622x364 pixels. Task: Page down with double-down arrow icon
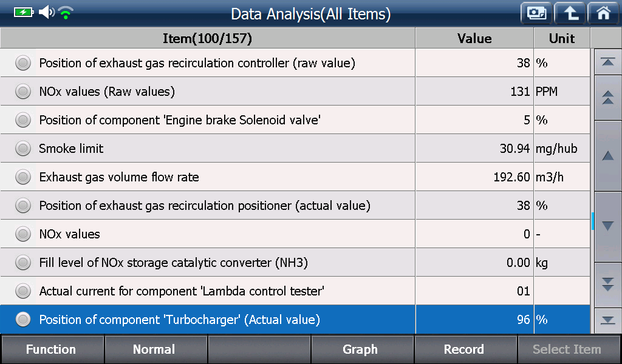coord(607,285)
